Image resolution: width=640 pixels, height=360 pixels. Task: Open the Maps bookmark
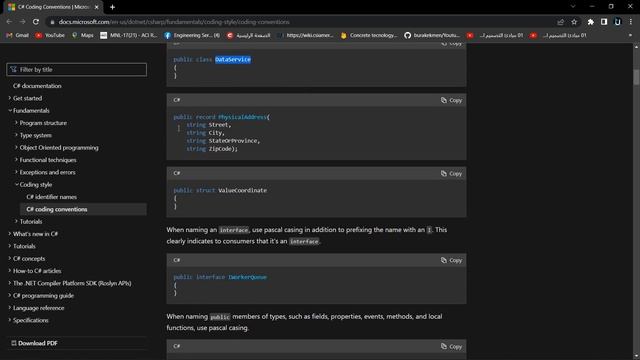(82, 36)
